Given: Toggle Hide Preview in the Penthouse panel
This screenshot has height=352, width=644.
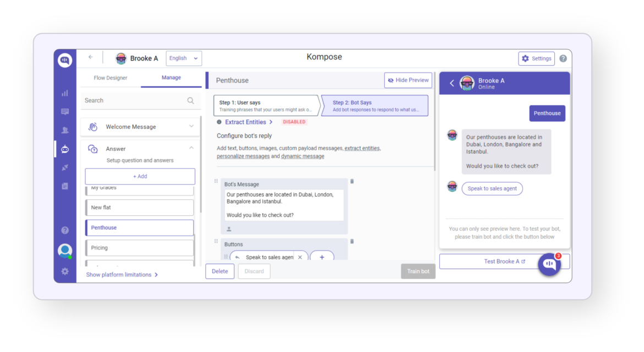Looking at the screenshot, I should [x=408, y=80].
